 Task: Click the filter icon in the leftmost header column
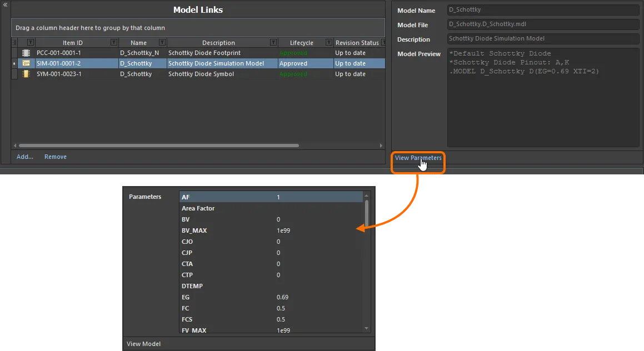[29, 43]
